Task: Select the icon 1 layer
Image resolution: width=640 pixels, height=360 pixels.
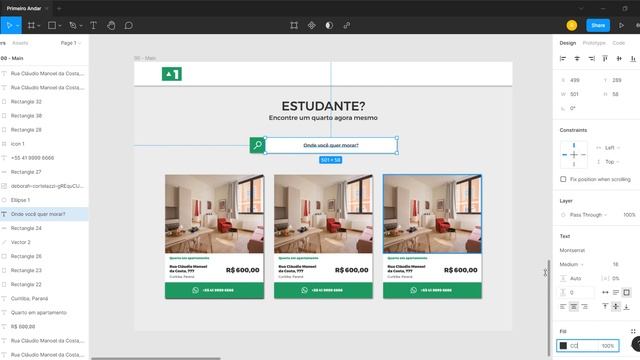Action: point(44,144)
